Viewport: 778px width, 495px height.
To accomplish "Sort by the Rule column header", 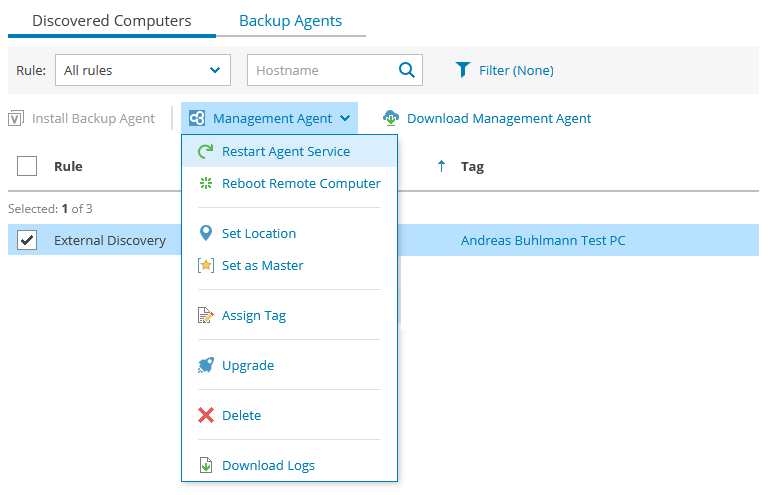I will pyautogui.click(x=68, y=166).
